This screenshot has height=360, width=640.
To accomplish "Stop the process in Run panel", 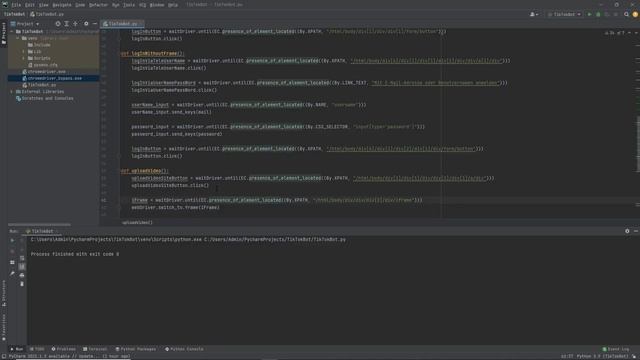I will pos(12,251).
